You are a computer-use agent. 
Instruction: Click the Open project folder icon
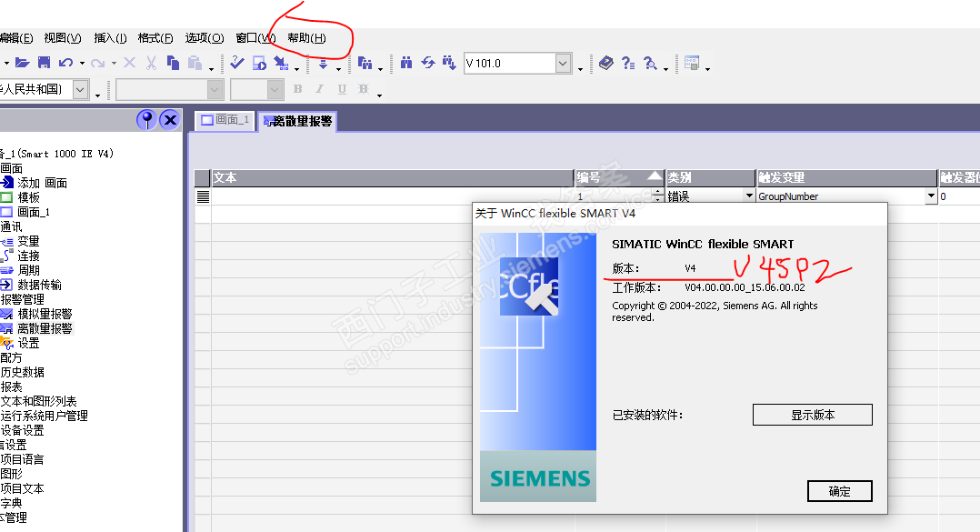(23, 63)
